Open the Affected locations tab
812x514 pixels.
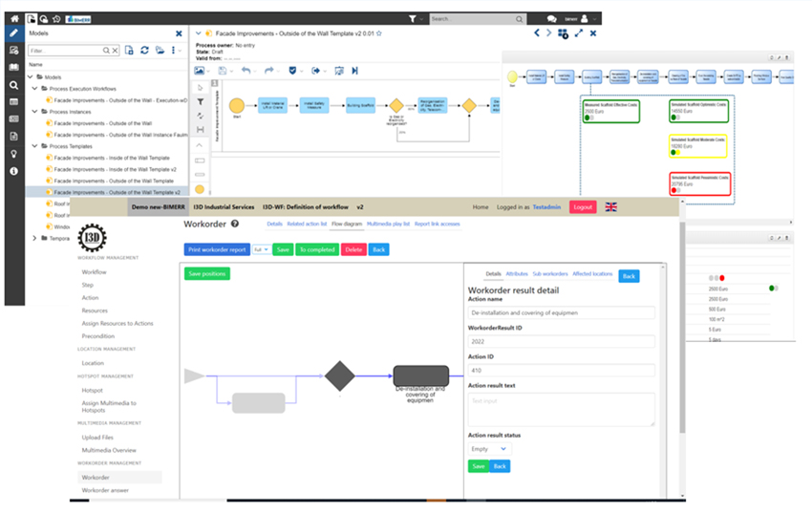(x=592, y=273)
